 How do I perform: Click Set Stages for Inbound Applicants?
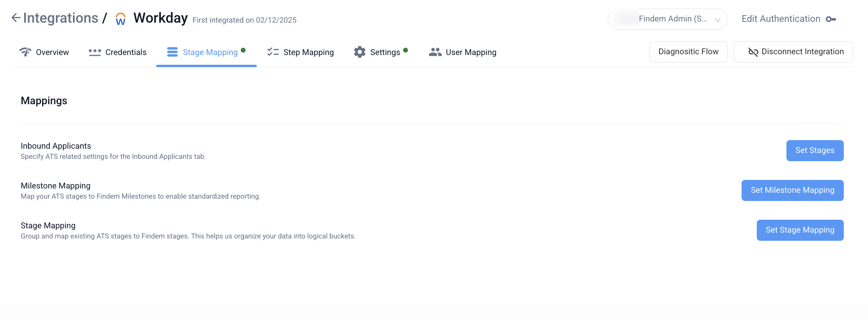point(815,151)
